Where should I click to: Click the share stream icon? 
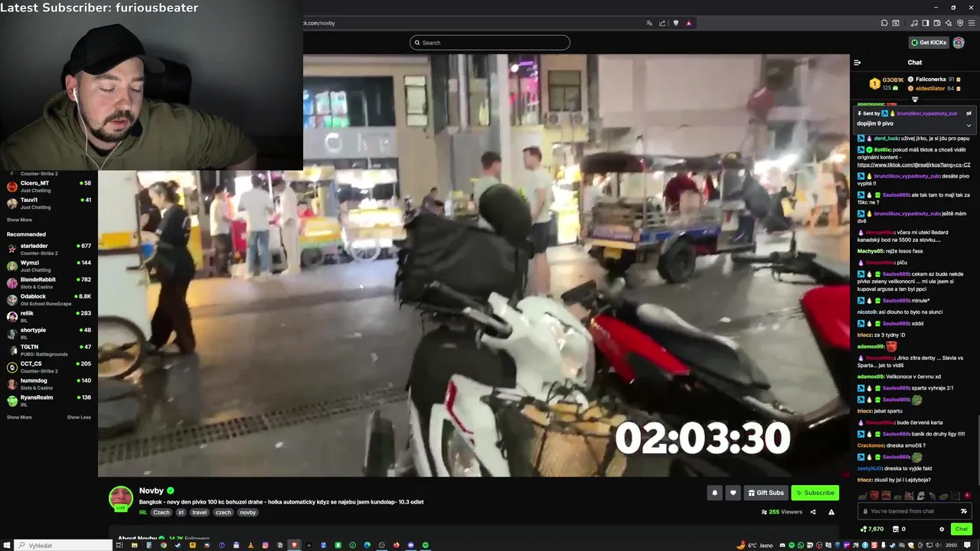[x=813, y=512]
